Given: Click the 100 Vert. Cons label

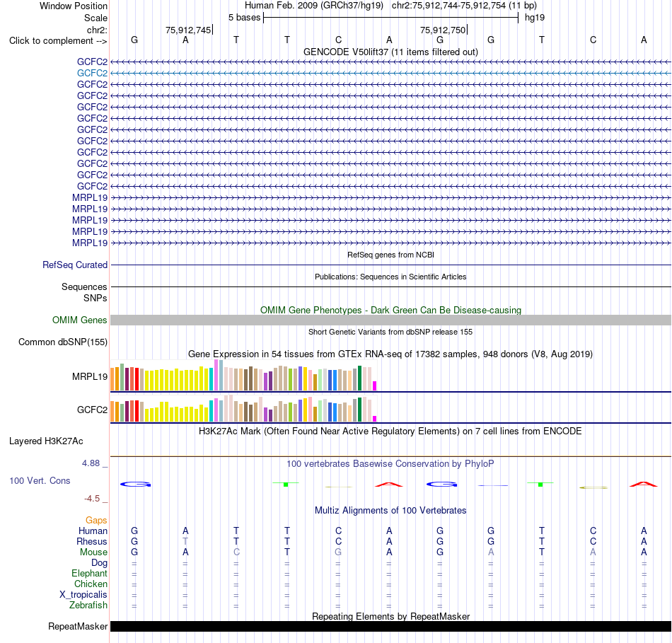Looking at the screenshot, I should [40, 481].
